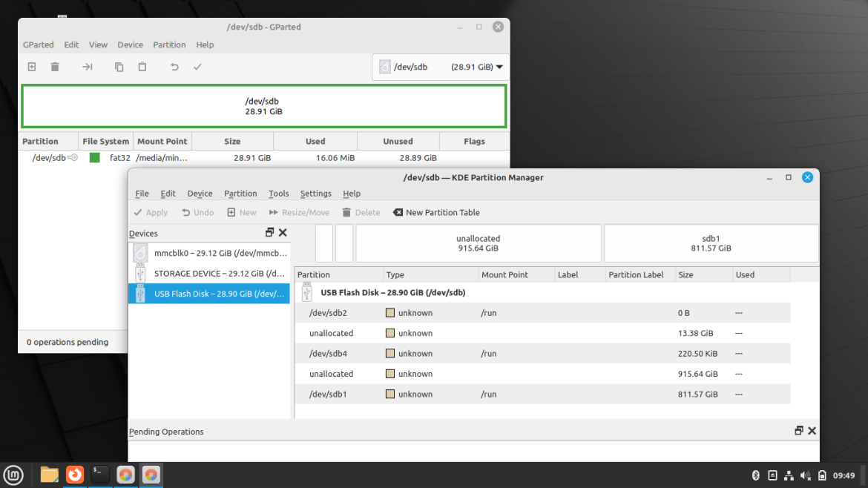Image resolution: width=868 pixels, height=488 pixels.
Task: Click the File System column header in GParted
Action: click(x=106, y=141)
